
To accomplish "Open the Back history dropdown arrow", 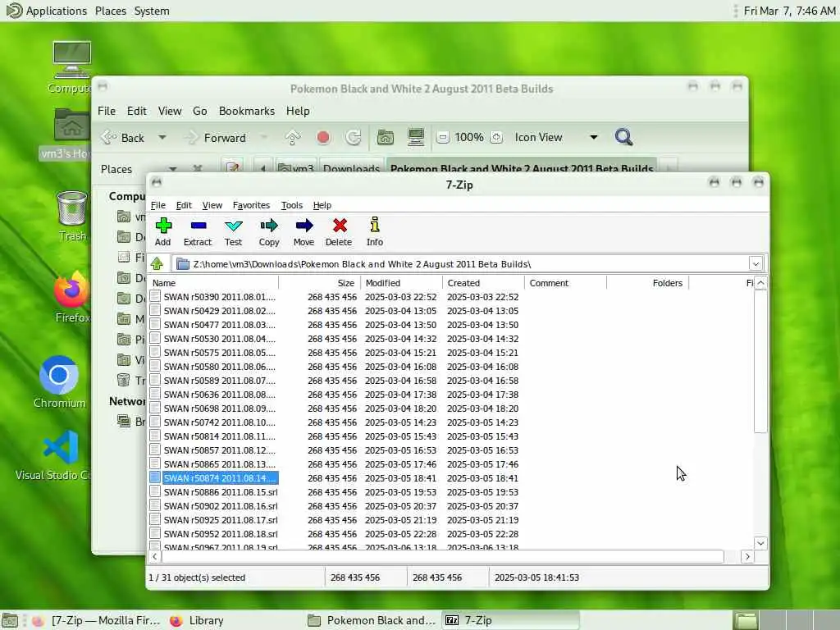I will click(162, 138).
